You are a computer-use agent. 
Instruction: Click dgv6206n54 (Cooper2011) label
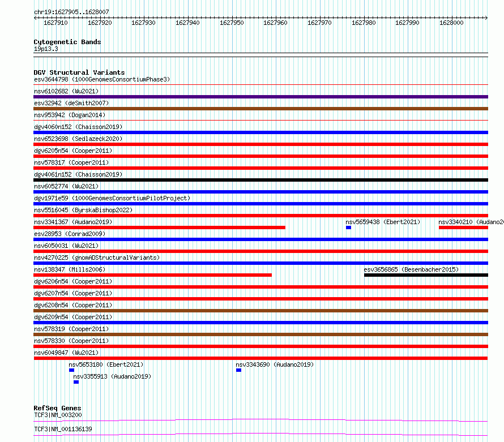pyautogui.click(x=73, y=281)
